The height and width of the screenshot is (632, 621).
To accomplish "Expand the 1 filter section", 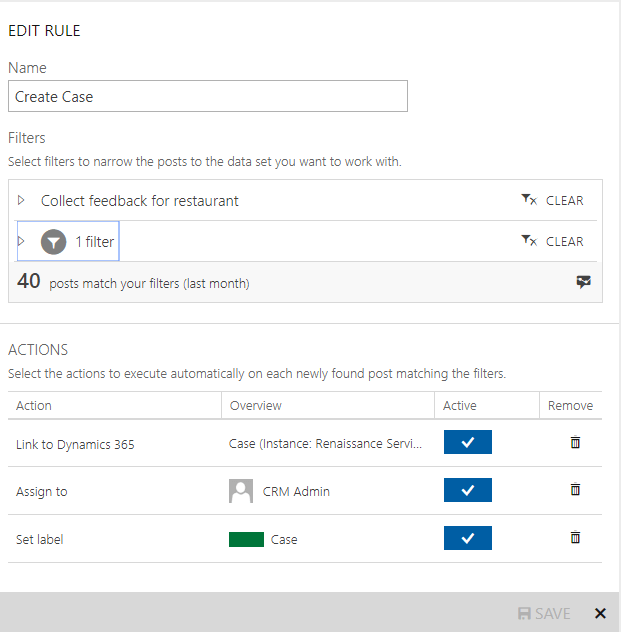I will tap(22, 242).
